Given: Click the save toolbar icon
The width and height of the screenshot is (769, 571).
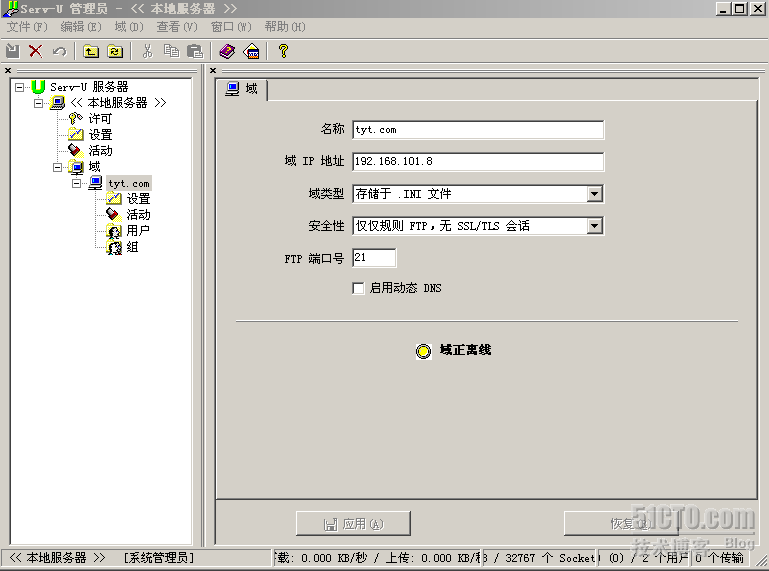Looking at the screenshot, I should coord(12,51).
